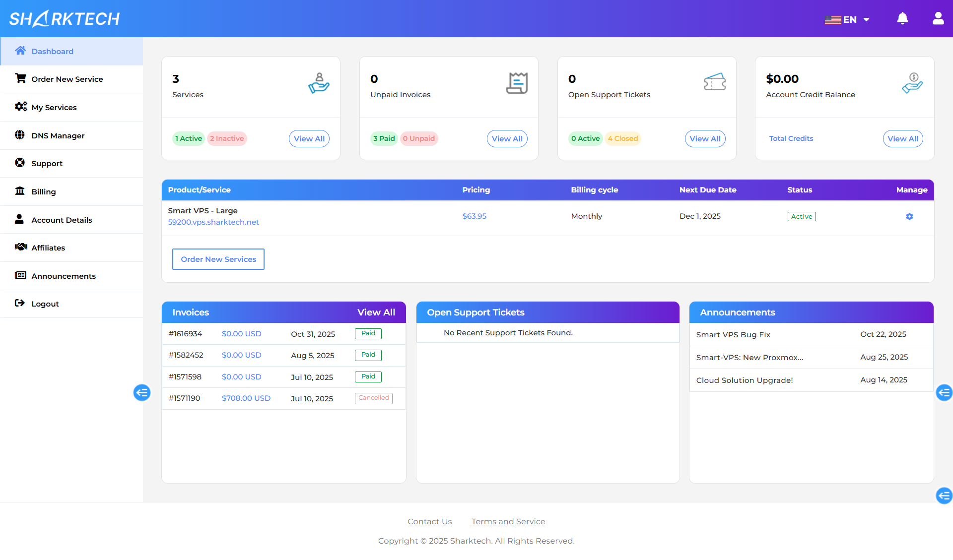
Task: Click the 3 Paid invoices badge
Action: point(384,138)
